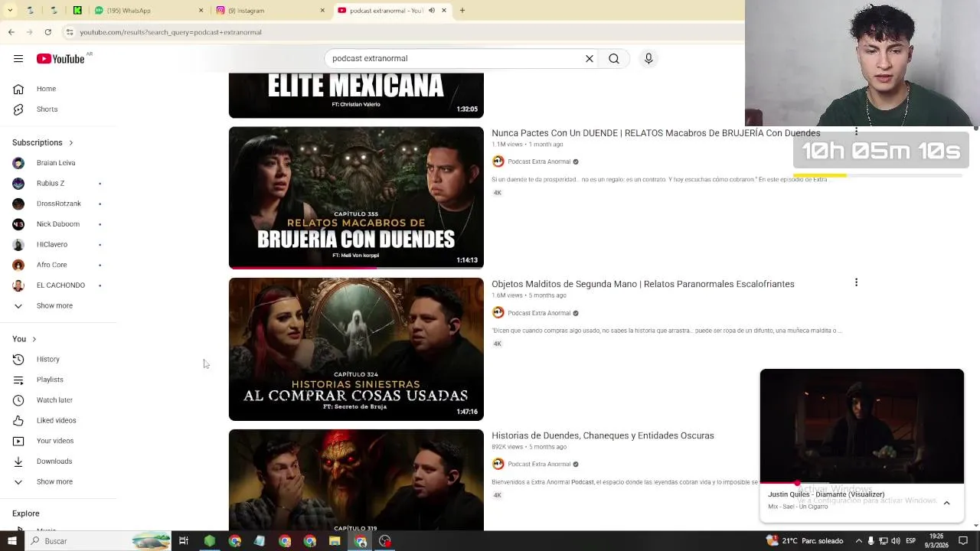This screenshot has width=980, height=551.
Task: Close the WhatsApp tab
Action: tap(201, 11)
